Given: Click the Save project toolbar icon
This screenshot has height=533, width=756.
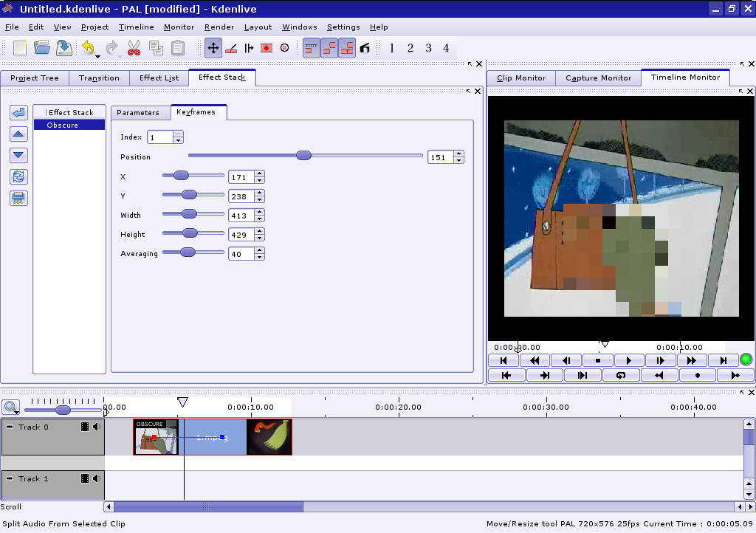Looking at the screenshot, I should point(64,48).
